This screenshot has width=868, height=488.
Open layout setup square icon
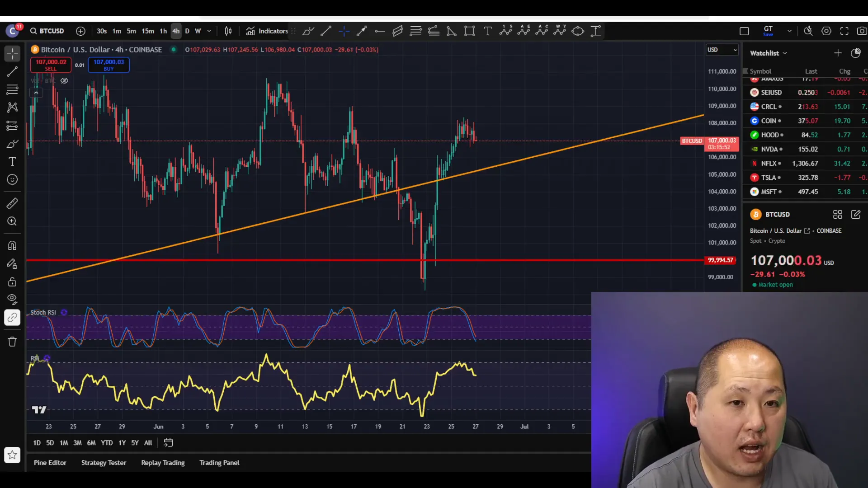[x=744, y=31]
